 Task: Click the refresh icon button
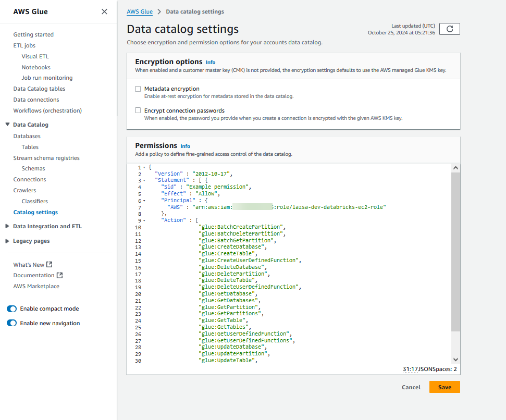tap(450, 29)
